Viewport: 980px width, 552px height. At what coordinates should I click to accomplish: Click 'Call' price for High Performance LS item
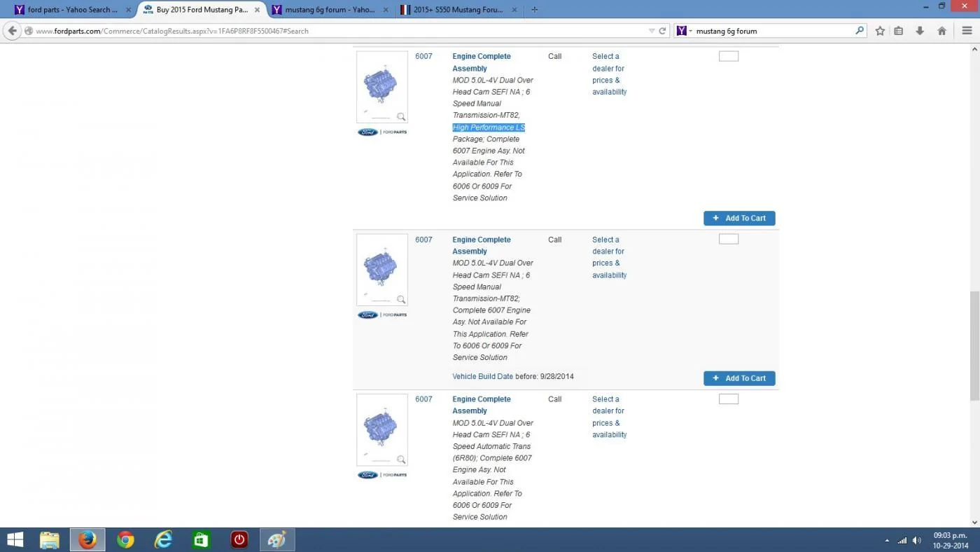coord(555,56)
